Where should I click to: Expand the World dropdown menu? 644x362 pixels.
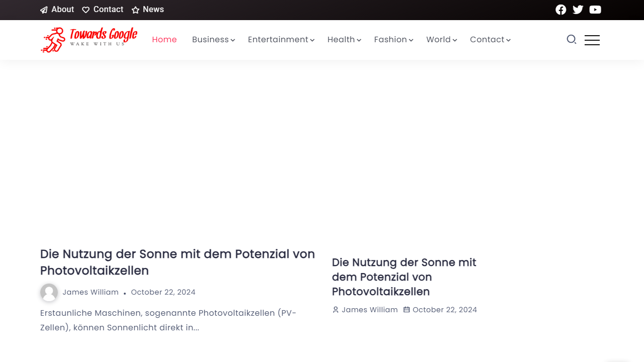click(x=455, y=40)
